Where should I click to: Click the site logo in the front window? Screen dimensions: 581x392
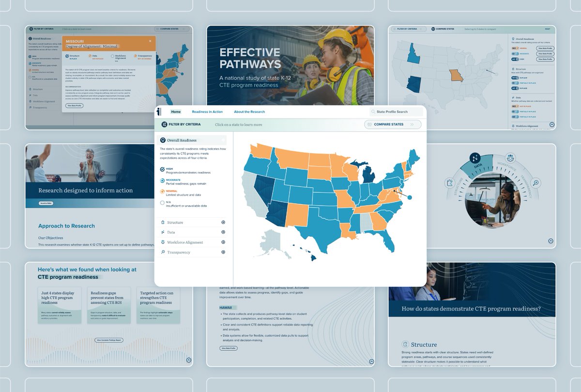(158, 112)
